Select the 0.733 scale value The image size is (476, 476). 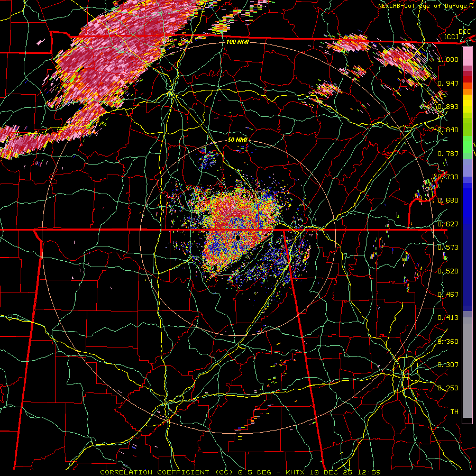448,177
